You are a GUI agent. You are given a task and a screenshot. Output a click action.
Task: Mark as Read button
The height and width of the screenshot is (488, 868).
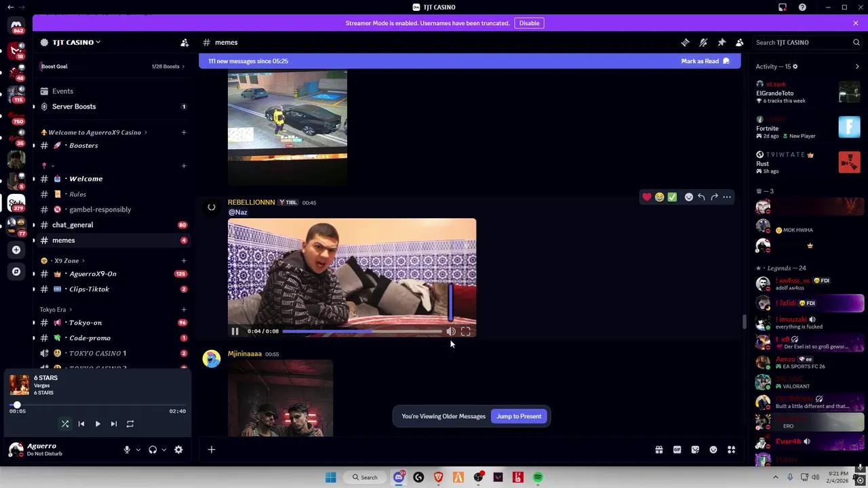point(705,61)
